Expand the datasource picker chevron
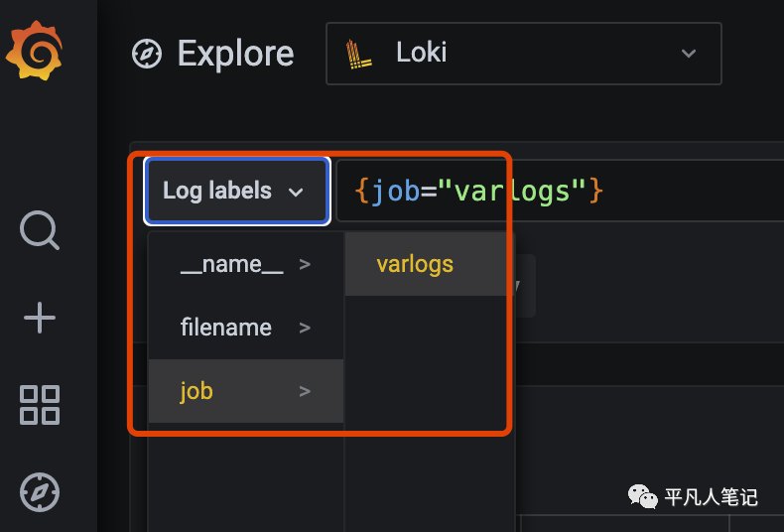This screenshot has height=532, width=784. tap(689, 54)
